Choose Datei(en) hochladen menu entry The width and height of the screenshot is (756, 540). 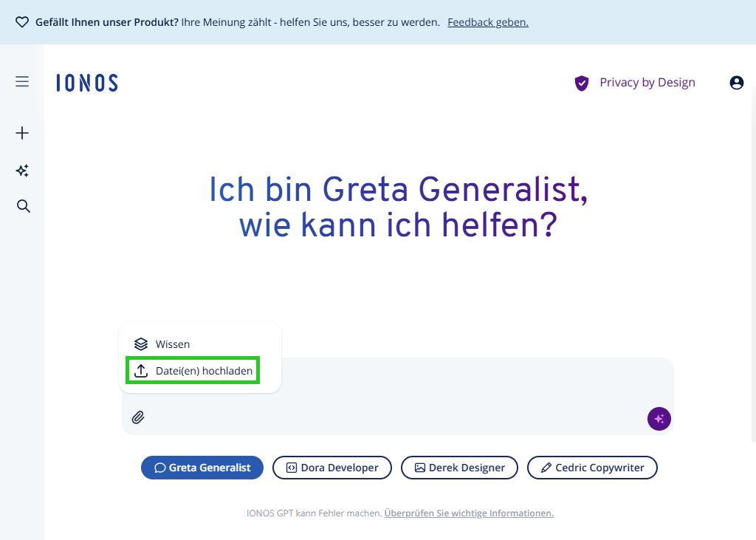coord(193,371)
